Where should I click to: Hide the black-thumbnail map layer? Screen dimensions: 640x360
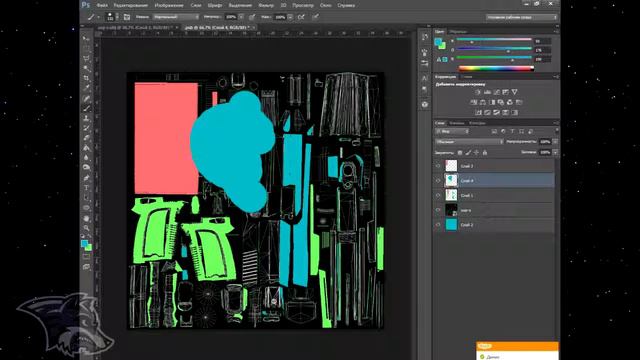[x=438, y=210]
